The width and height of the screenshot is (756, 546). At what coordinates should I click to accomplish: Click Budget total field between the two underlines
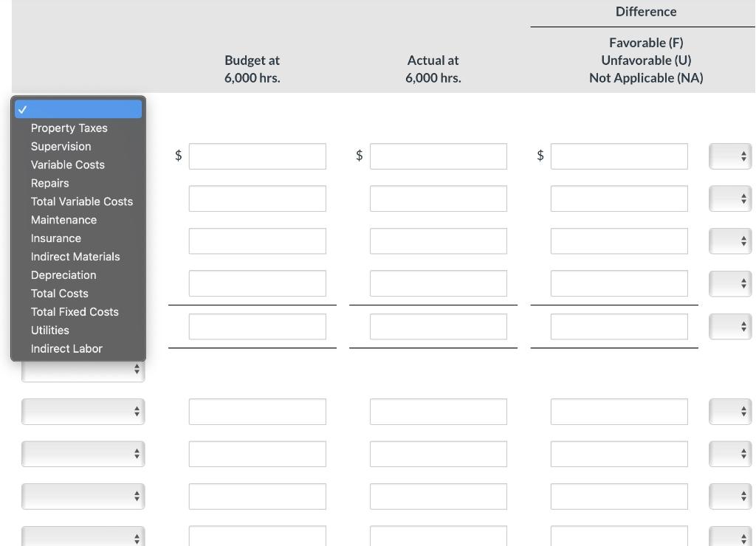tap(258, 327)
